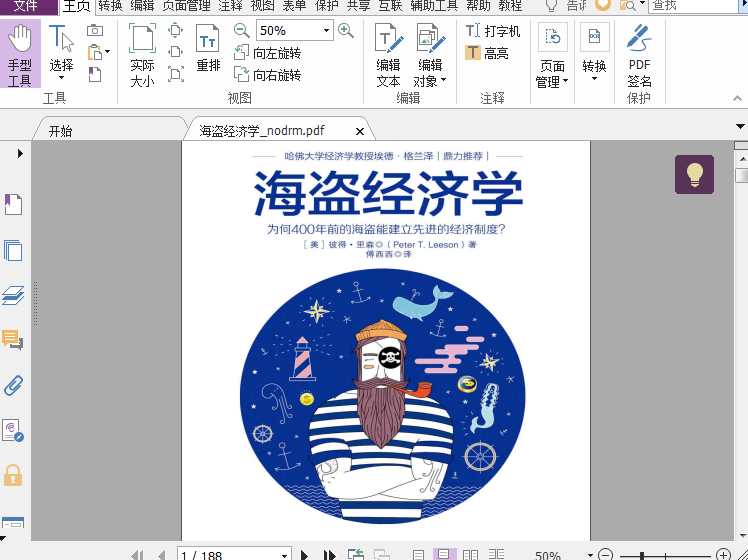748x560 pixels.
Task: Open the search options dropdown icon
Action: [x=632, y=6]
